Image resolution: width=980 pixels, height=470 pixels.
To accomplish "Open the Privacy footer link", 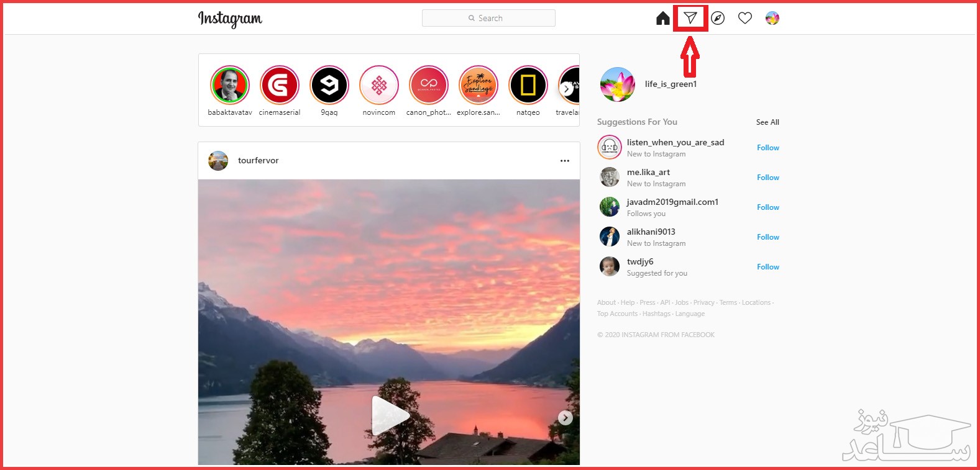I will (703, 303).
